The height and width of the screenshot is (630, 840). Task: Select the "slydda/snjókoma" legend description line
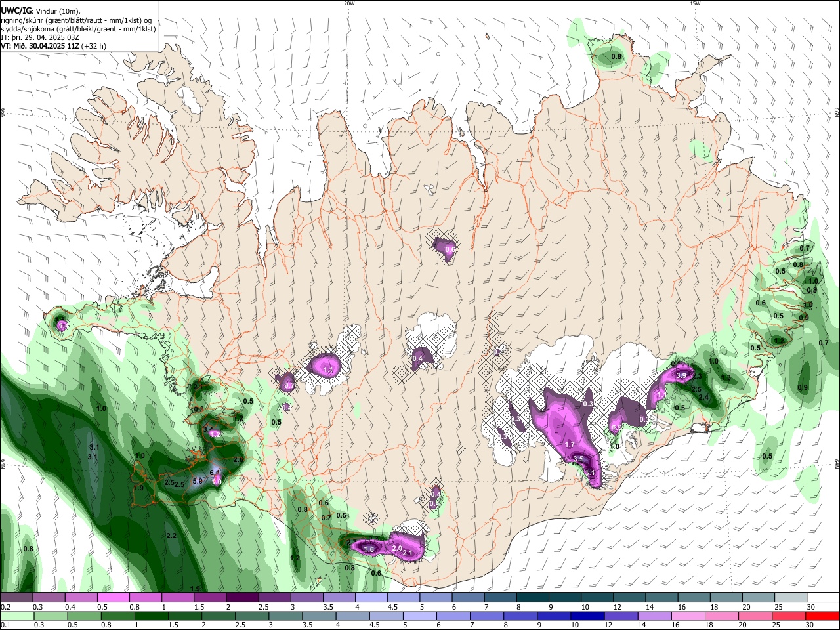78,29
